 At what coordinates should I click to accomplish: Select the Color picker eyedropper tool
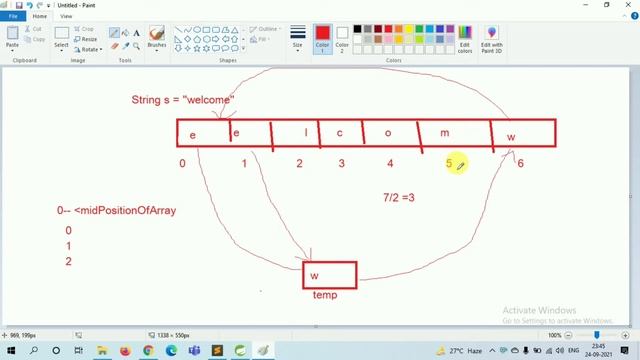[126, 46]
